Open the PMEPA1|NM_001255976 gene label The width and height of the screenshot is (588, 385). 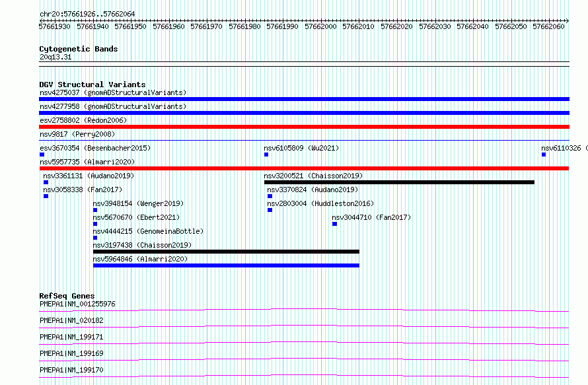(x=77, y=304)
